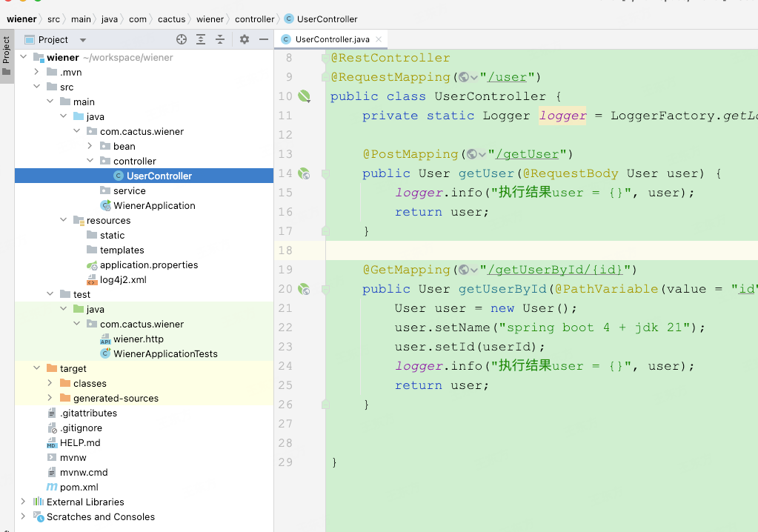Collapse the controller package
Screen dimensions: 758x532
pos(90,161)
